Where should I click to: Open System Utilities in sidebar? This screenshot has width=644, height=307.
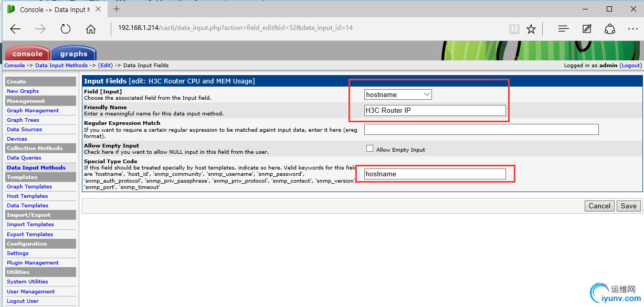coord(27,281)
